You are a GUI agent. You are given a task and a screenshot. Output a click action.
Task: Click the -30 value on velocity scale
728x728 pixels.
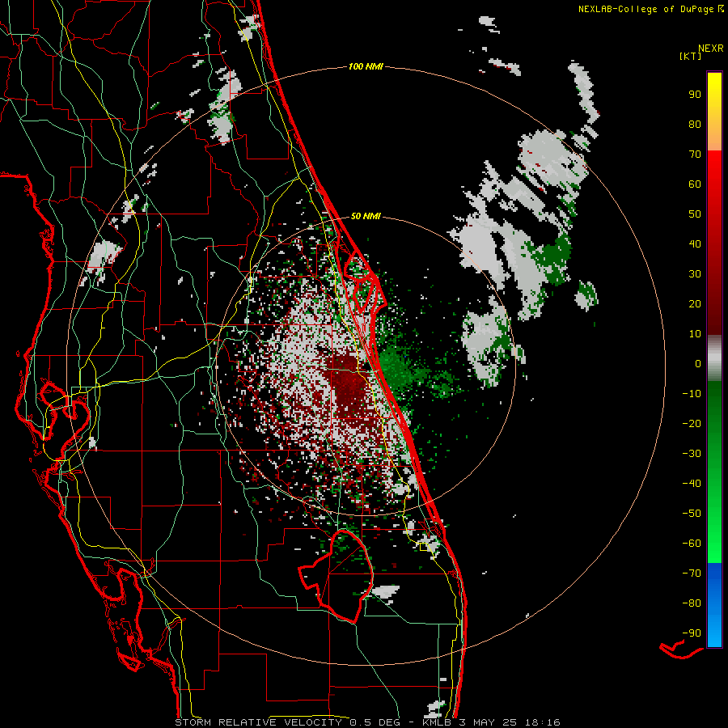tap(692, 454)
